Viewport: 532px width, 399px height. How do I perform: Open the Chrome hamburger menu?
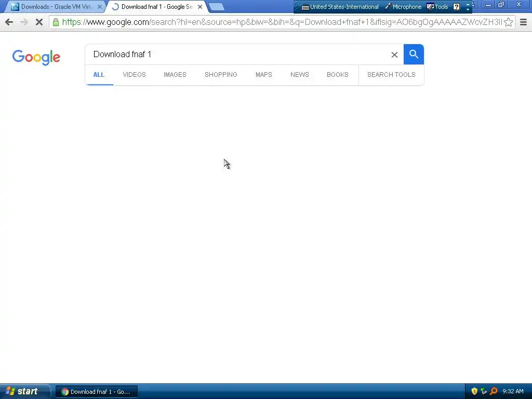coord(523,22)
